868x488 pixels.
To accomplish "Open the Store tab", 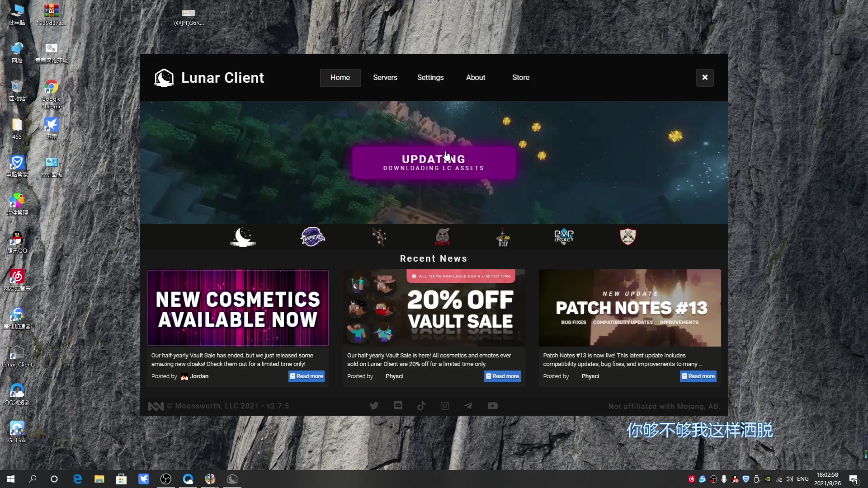I will (521, 77).
